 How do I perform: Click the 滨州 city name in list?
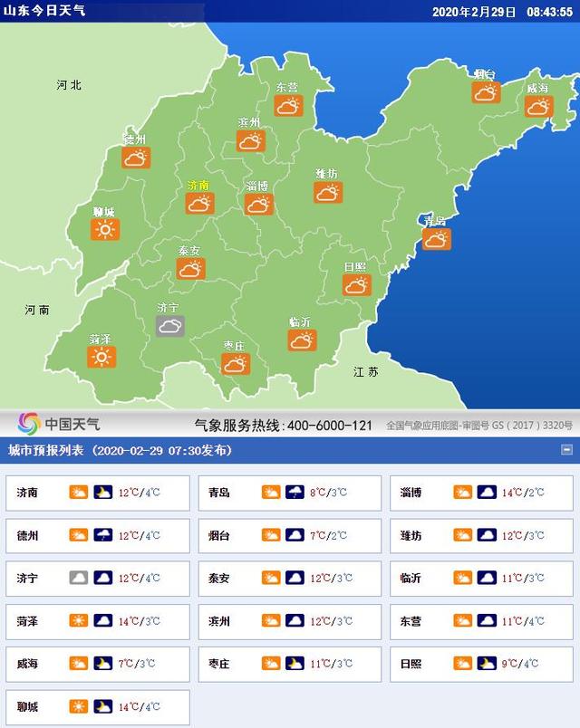click(219, 621)
